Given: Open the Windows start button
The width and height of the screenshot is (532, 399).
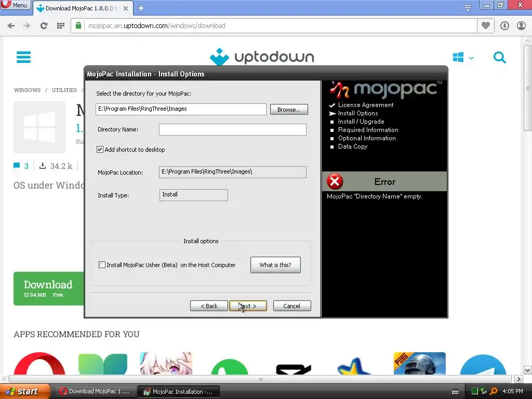Looking at the screenshot, I should pyautogui.click(x=24, y=392).
